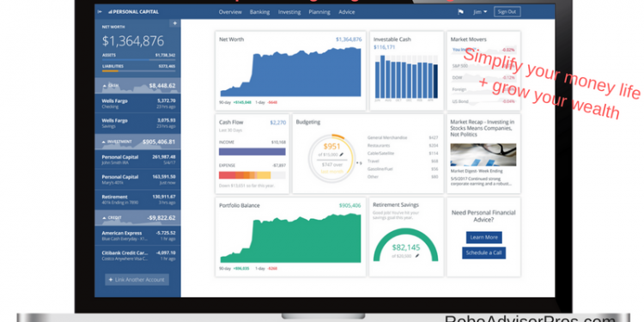Edit the retirement savings goal pencil icon

click(417, 256)
